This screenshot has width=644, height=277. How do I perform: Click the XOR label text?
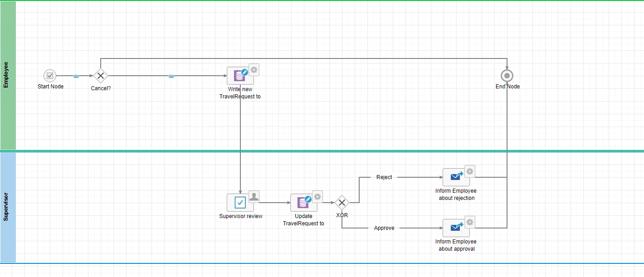(x=342, y=215)
